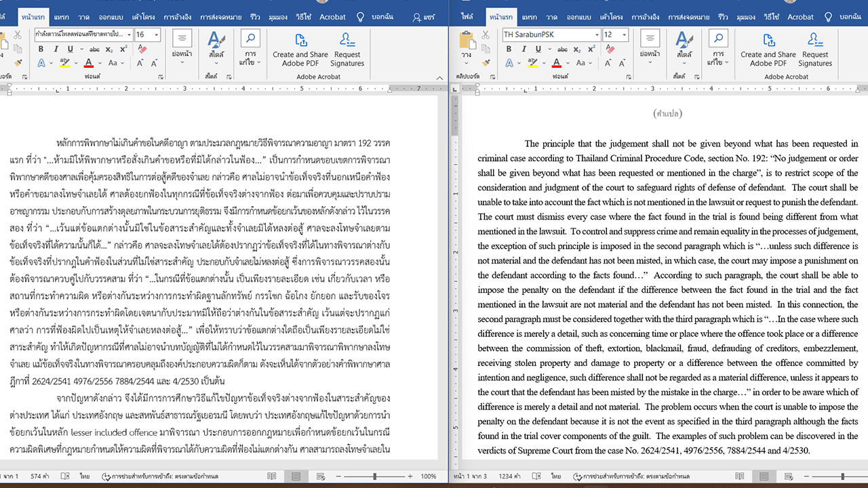Expand Paste options arrow in right window
The width and height of the screenshot is (868, 488).
(x=467, y=63)
